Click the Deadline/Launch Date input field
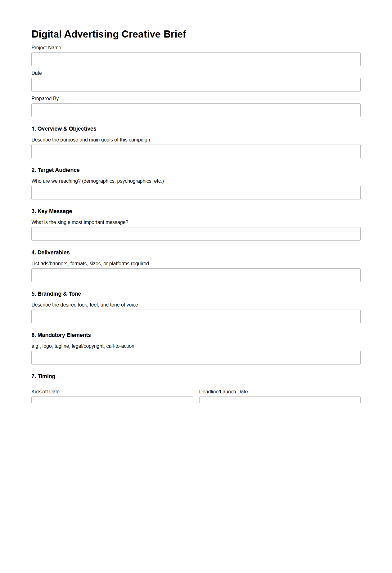392x573 pixels. (x=279, y=400)
